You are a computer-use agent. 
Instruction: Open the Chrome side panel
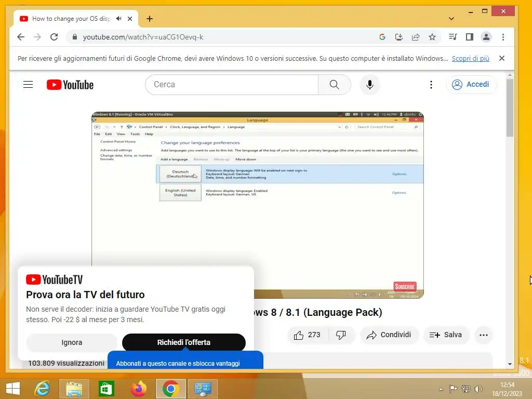pyautogui.click(x=470, y=37)
